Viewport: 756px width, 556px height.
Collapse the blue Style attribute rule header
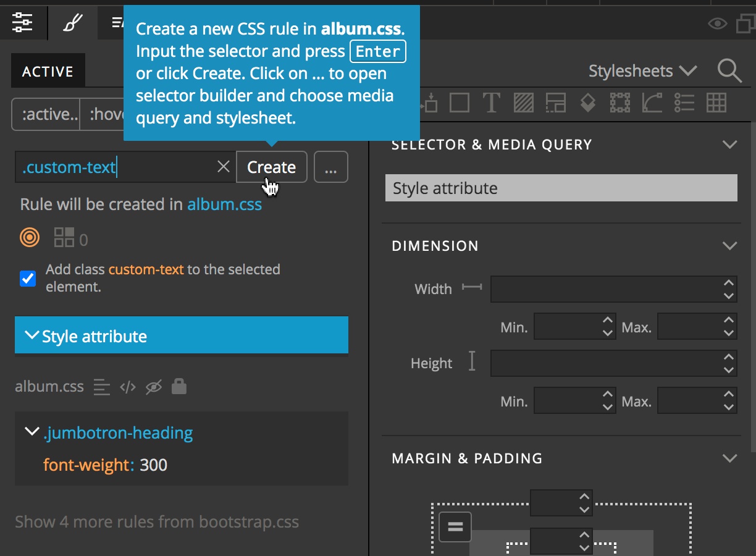coord(182,335)
